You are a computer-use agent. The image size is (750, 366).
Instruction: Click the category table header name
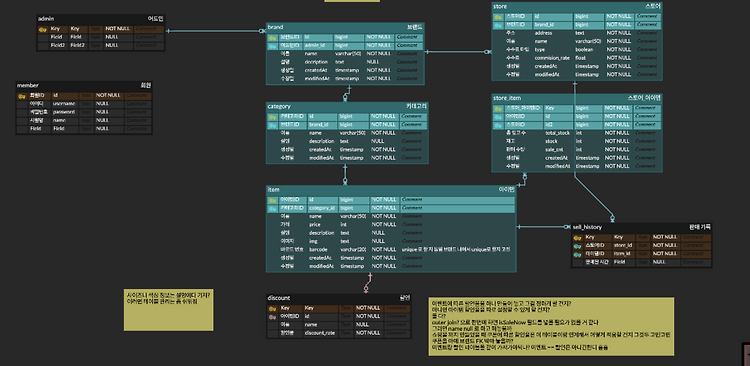(279, 106)
